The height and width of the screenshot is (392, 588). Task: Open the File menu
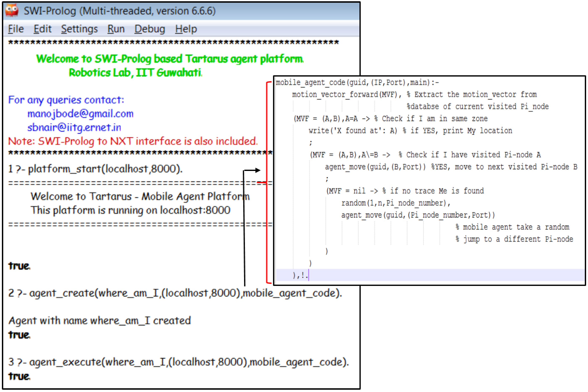pyautogui.click(x=16, y=29)
